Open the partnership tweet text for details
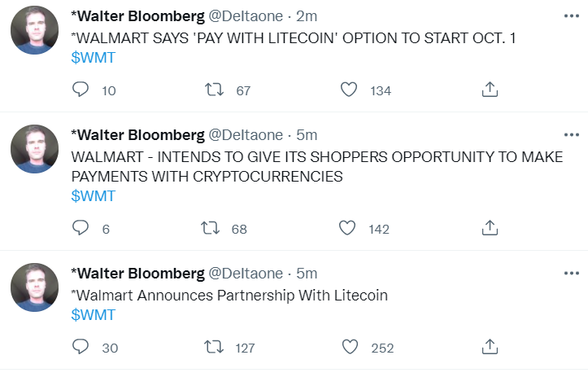This screenshot has height=377, width=588. click(x=229, y=295)
